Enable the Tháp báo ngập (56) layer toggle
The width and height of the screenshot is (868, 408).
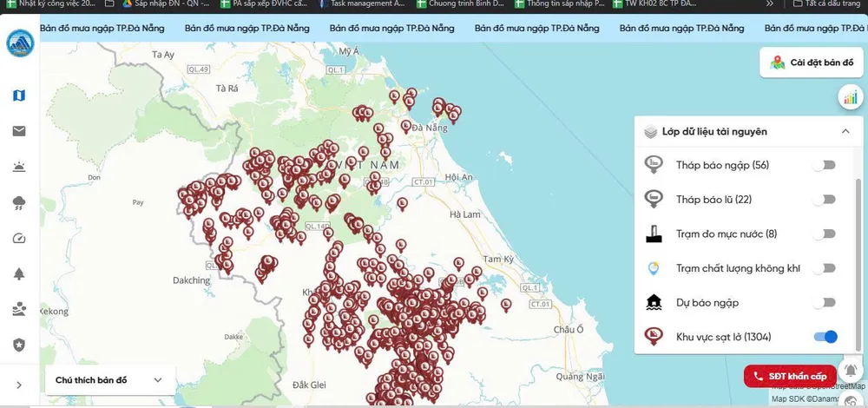tap(825, 165)
